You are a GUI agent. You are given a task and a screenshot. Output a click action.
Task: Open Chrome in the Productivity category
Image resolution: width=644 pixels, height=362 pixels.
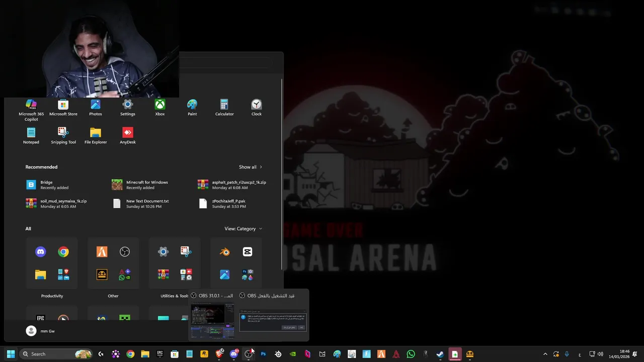pos(63,252)
